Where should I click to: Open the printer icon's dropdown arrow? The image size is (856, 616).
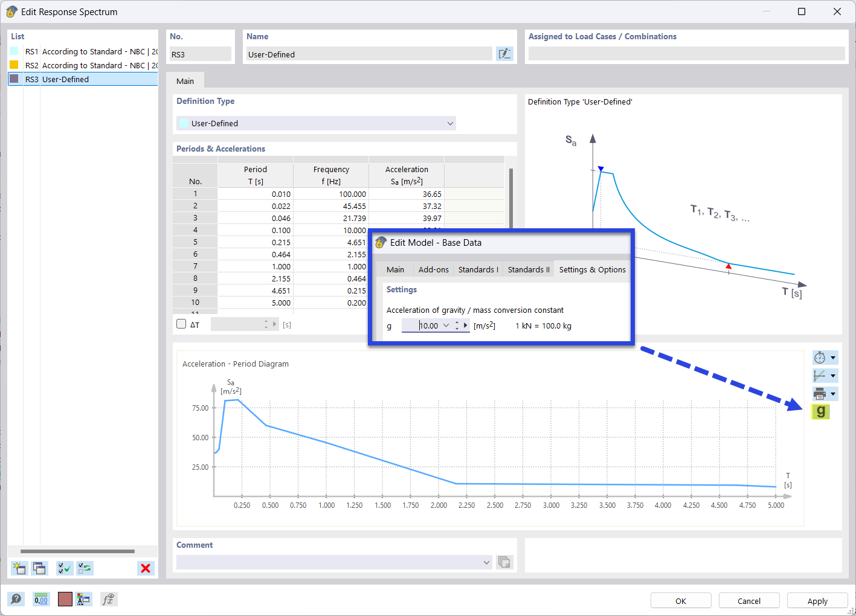832,393
